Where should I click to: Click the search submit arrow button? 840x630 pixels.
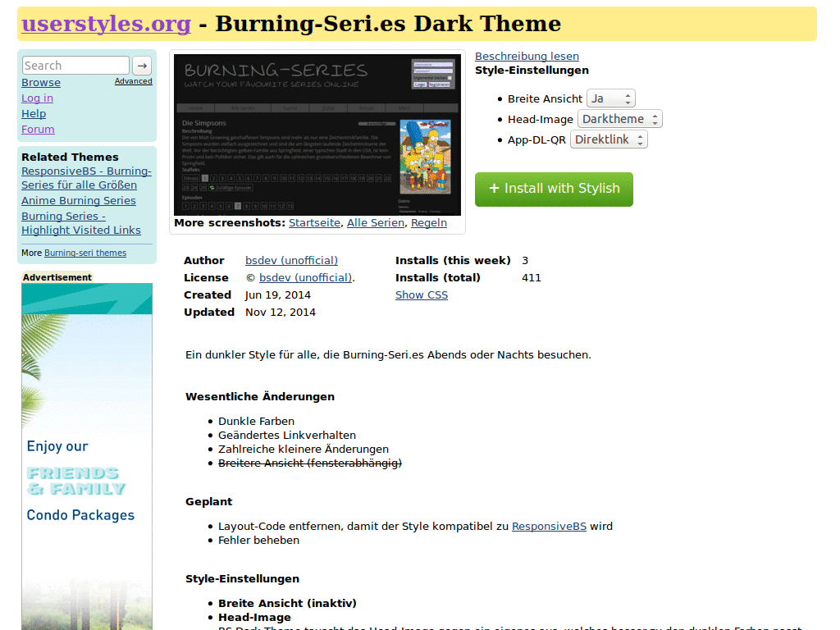142,66
